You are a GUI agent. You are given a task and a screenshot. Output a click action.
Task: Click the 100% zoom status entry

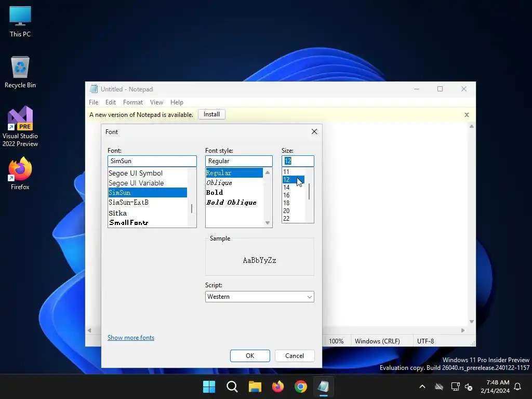pos(336,341)
